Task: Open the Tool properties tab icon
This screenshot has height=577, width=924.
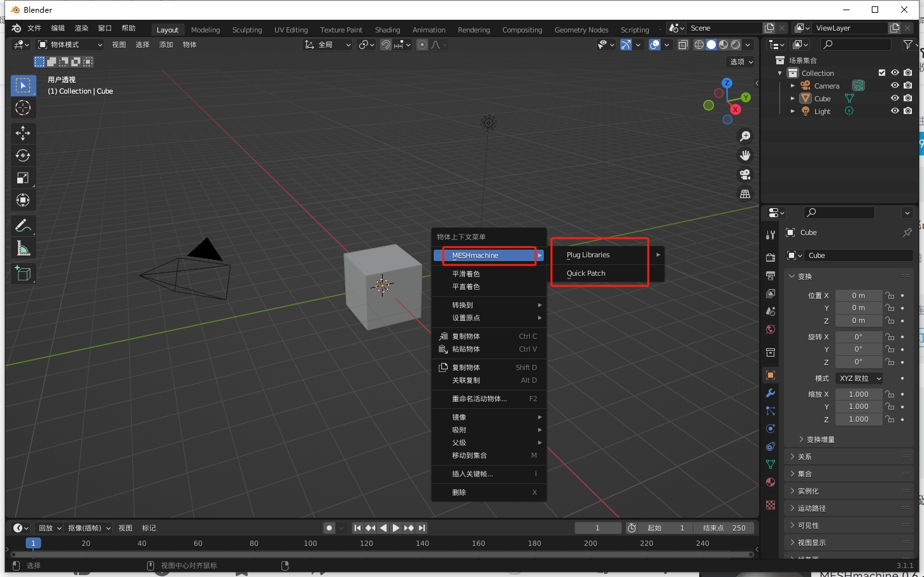Action: tap(771, 235)
